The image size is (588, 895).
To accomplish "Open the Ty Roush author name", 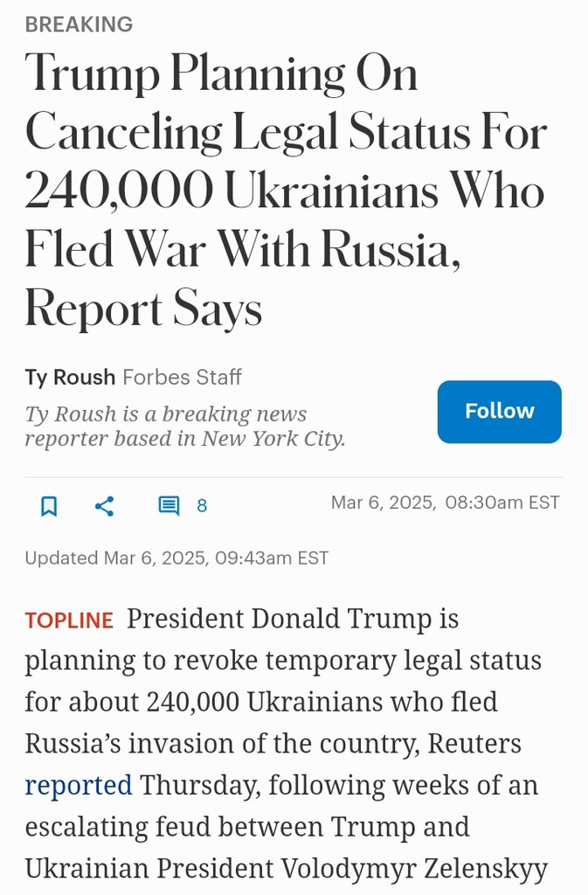I will coord(70,377).
